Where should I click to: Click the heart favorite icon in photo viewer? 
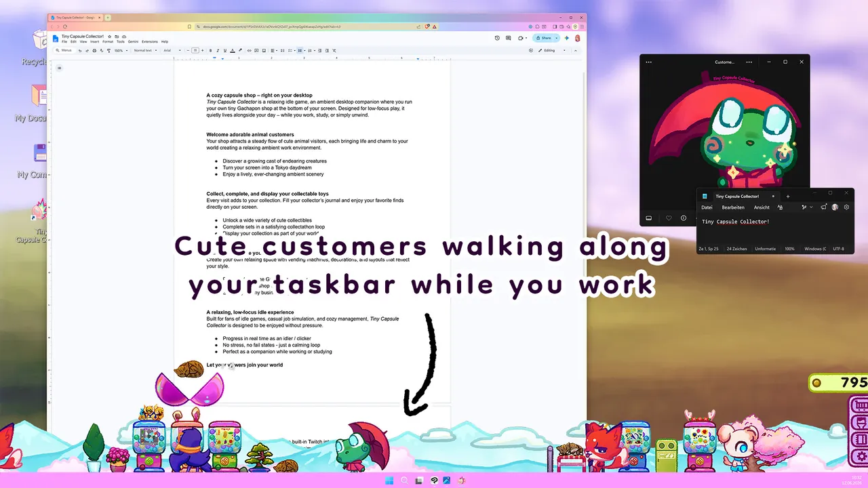click(x=669, y=218)
